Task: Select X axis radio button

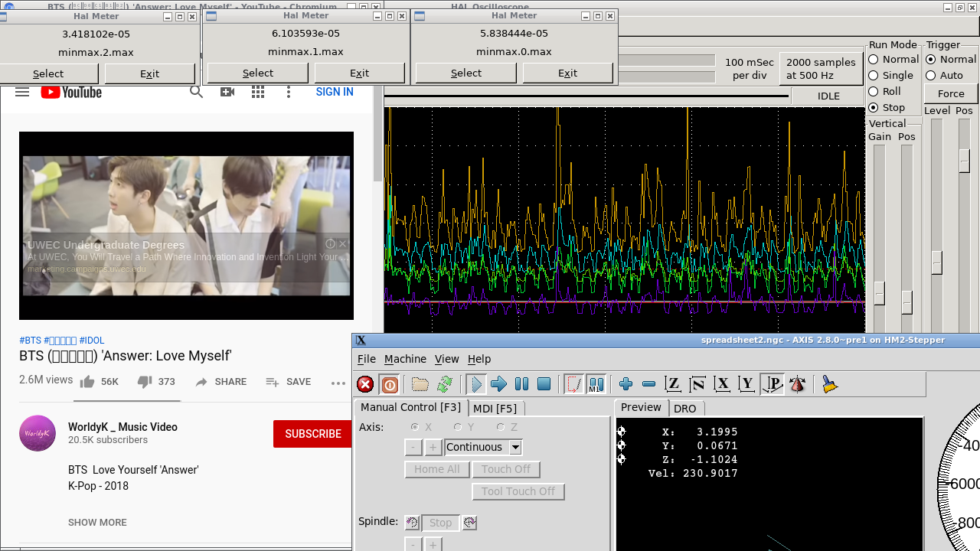Action: point(415,427)
